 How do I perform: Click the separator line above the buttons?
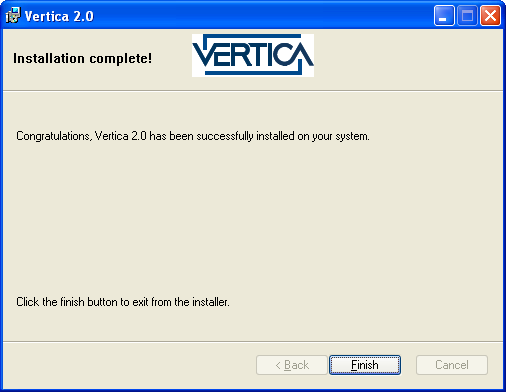pyautogui.click(x=253, y=342)
